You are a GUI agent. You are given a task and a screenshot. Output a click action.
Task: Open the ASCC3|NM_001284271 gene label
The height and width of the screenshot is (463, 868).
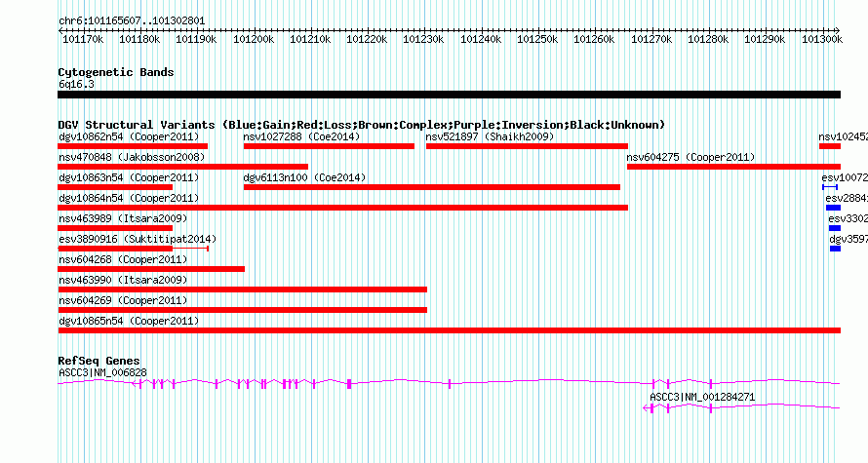702,397
